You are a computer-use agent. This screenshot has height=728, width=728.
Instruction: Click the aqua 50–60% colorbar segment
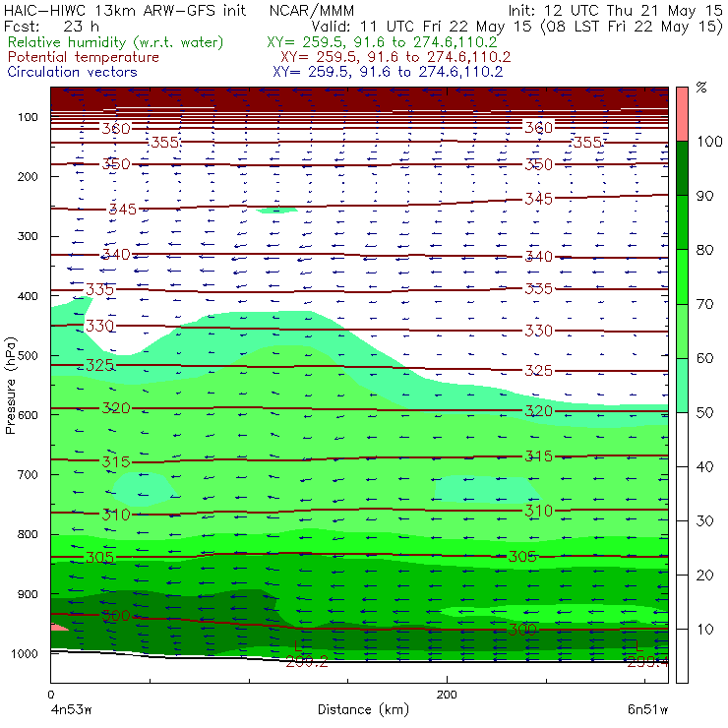click(x=682, y=386)
